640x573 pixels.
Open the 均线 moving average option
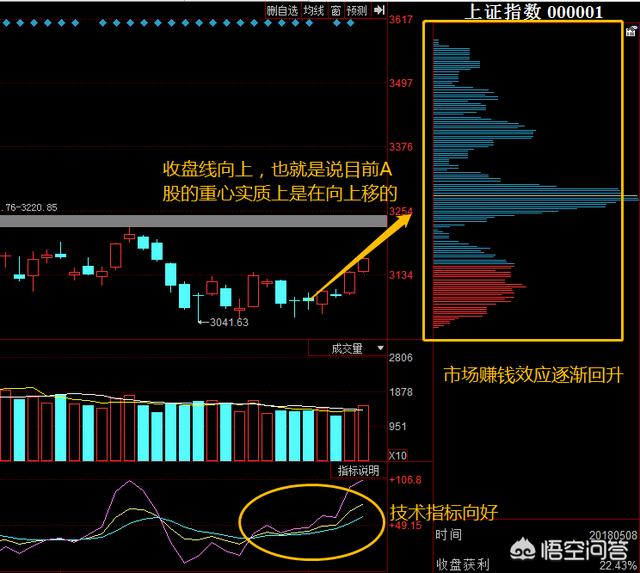tap(314, 10)
